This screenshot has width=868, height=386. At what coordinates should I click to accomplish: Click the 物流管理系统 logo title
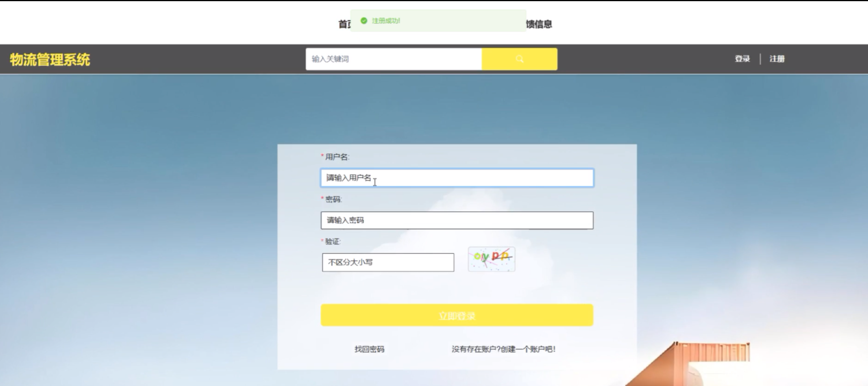(50, 60)
